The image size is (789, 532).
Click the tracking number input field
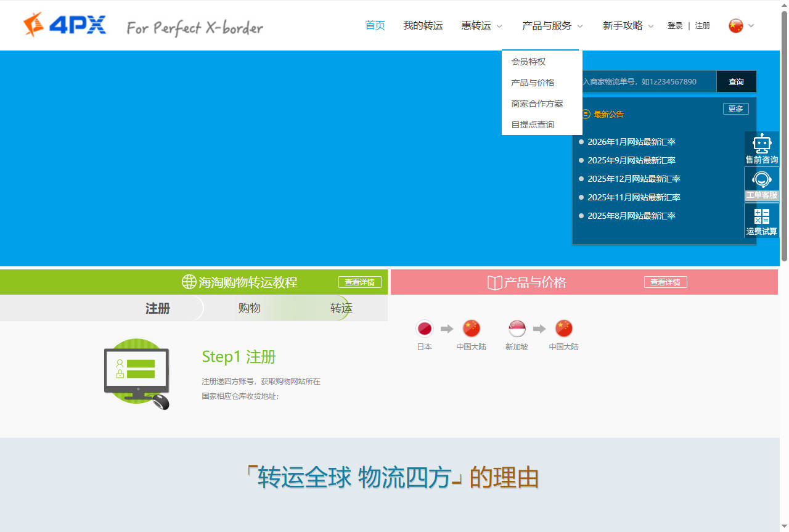pos(644,81)
